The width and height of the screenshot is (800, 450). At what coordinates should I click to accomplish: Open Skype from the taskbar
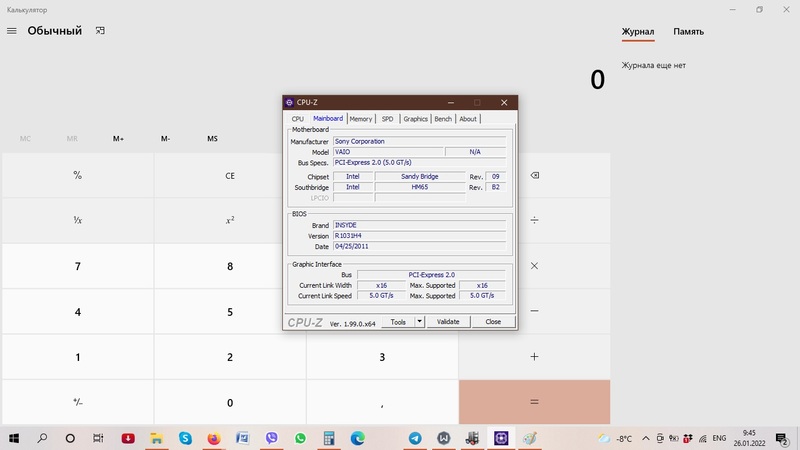185,438
